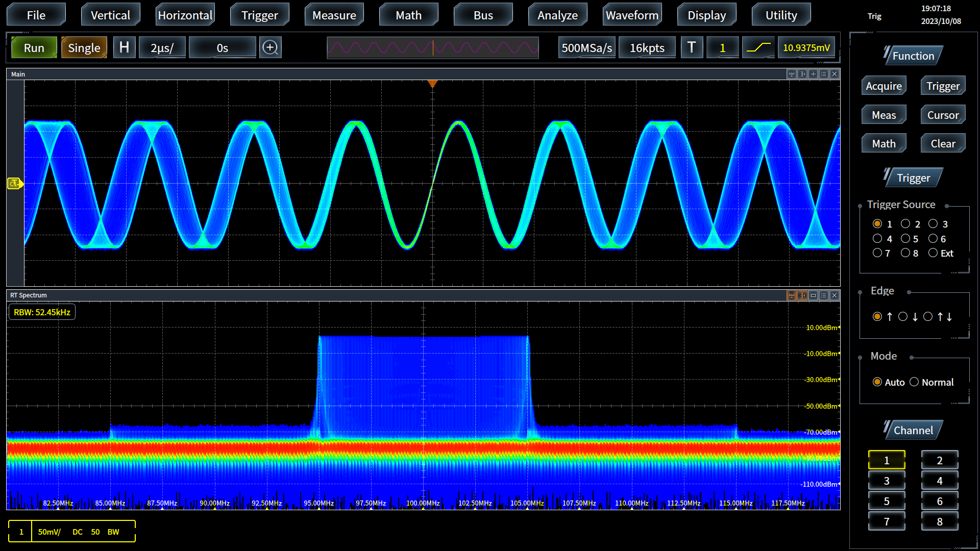The image size is (980, 551).
Task: Open list settings icon in RT Spectrum window
Action: click(x=824, y=295)
